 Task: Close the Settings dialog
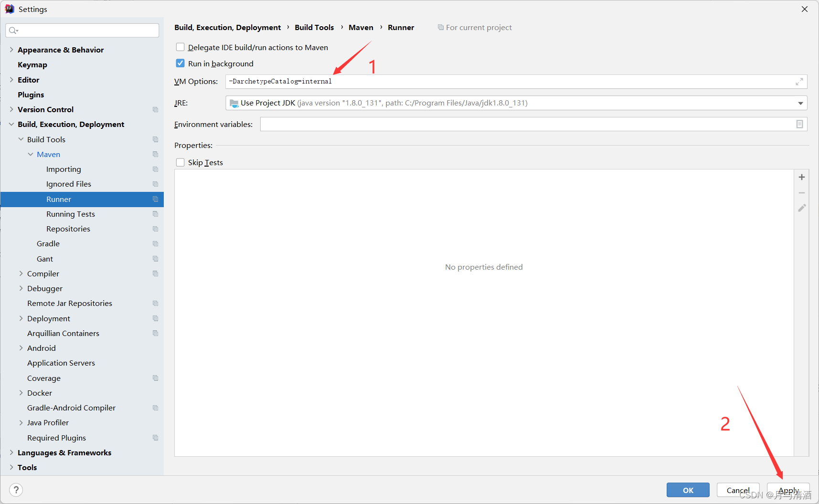click(x=805, y=9)
